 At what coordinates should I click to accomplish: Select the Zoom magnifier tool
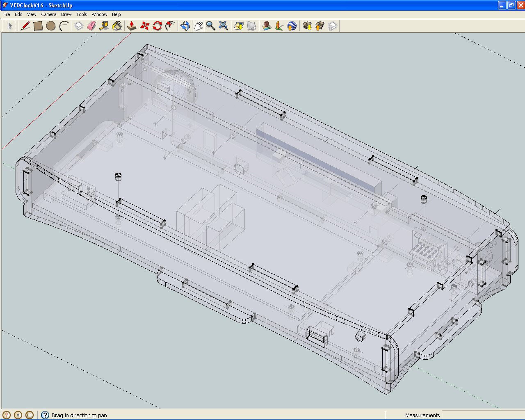(x=211, y=26)
